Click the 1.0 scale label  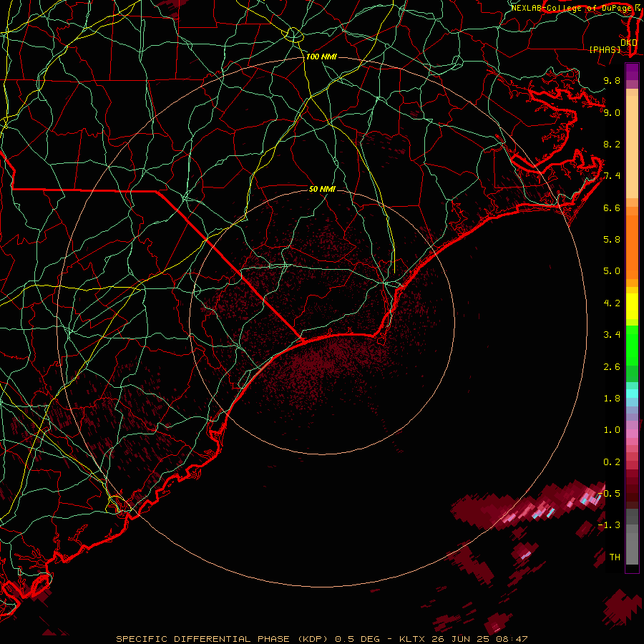(612, 430)
